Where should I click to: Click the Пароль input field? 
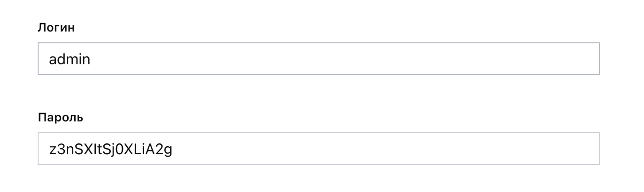[x=319, y=149]
